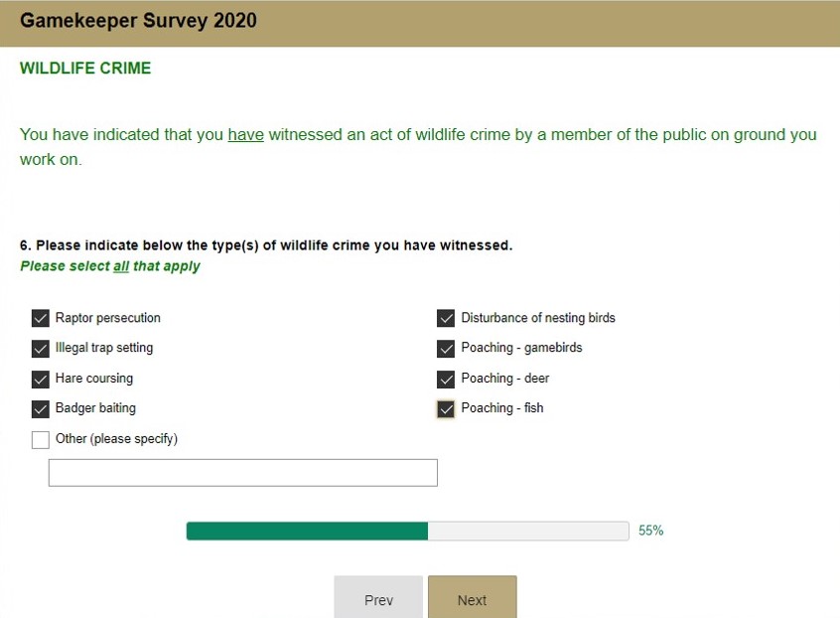
Task: Click the Gamekeeper Survey 2020 title
Action: click(x=138, y=21)
